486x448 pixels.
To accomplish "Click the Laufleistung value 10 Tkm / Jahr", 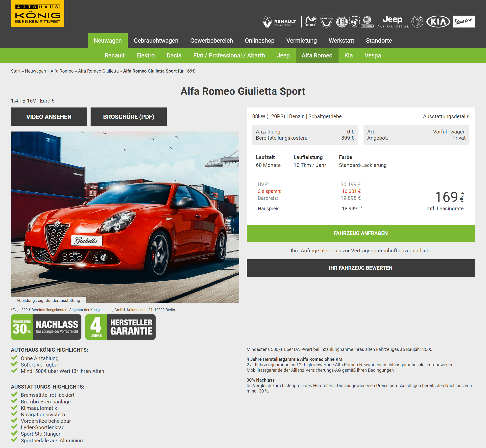I will 310,165.
